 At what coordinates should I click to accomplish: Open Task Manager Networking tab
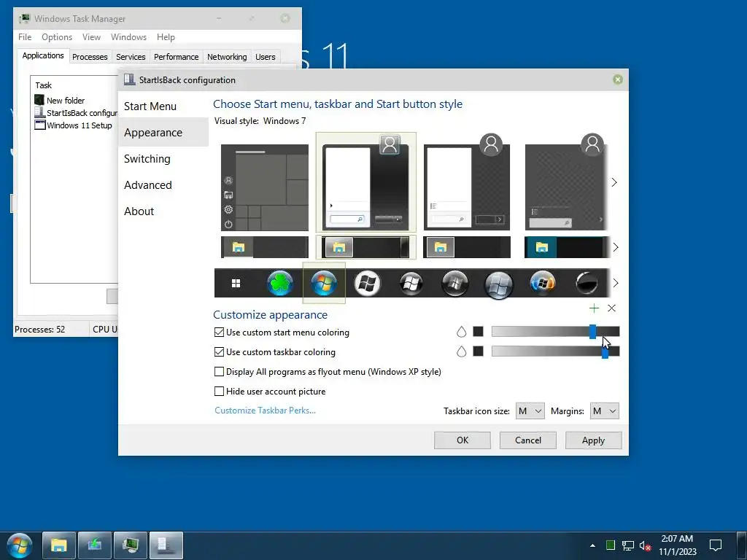pyautogui.click(x=227, y=57)
